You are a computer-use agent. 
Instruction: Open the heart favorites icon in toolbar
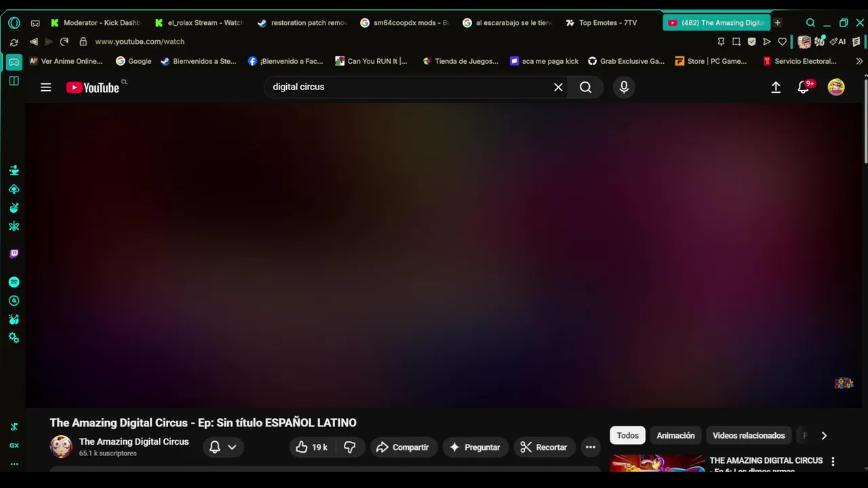pos(782,42)
